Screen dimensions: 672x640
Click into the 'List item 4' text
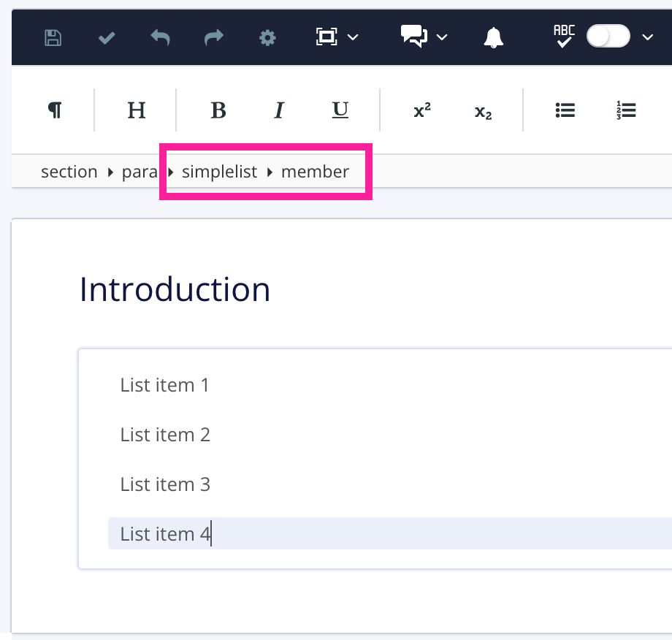165,534
